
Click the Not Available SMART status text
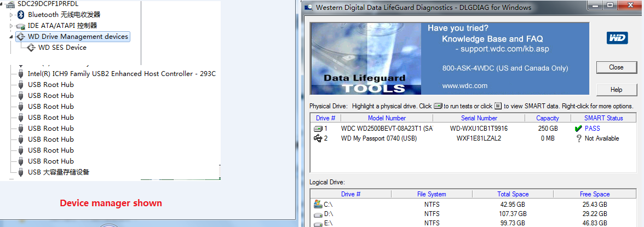point(602,138)
